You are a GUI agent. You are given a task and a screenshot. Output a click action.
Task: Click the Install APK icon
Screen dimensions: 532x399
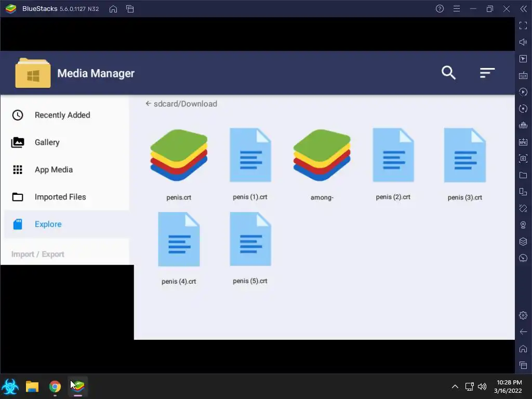[x=523, y=142]
